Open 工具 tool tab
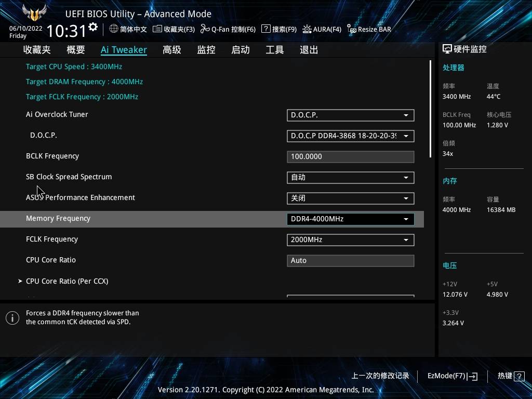Image resolution: width=532 pixels, height=399 pixels. pos(274,50)
